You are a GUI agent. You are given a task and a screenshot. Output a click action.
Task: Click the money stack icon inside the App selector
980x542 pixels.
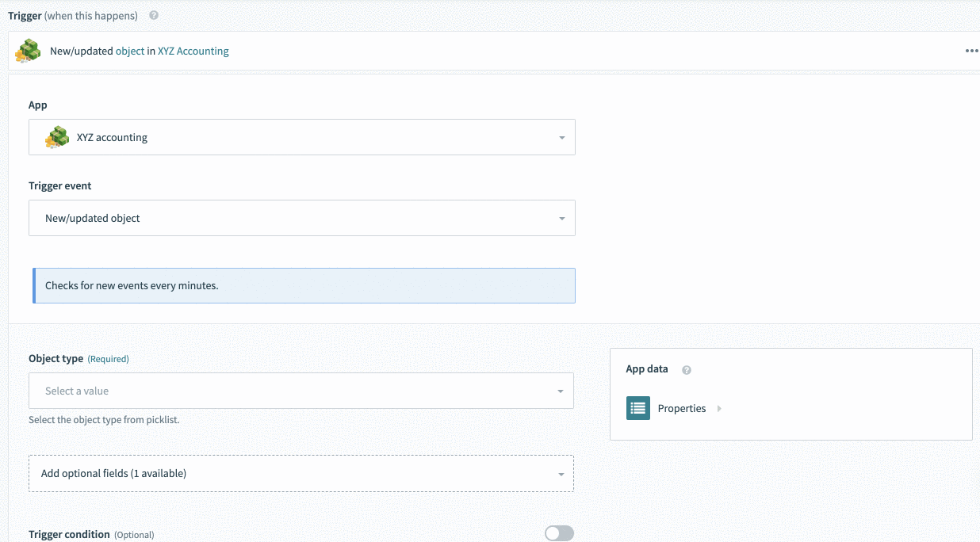56,136
